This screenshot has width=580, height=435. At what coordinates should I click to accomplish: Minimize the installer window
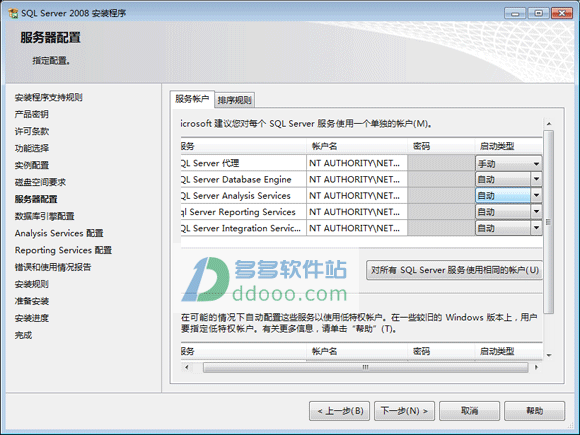pos(515,13)
